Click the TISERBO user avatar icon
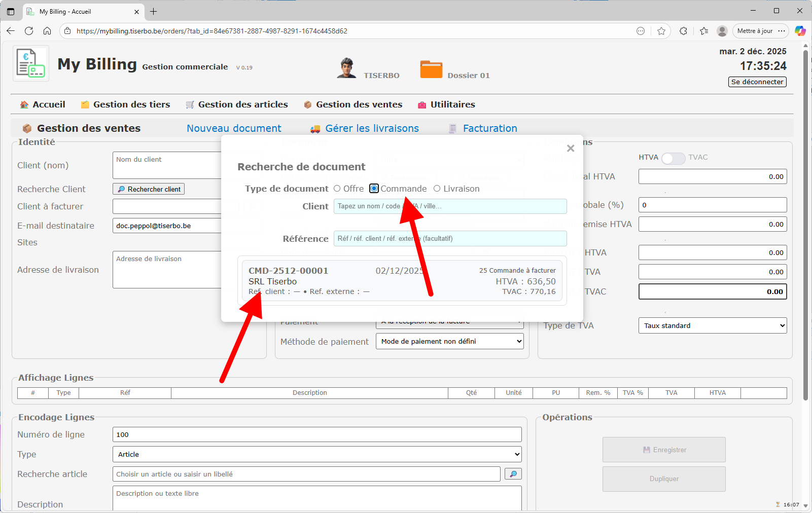 pyautogui.click(x=346, y=68)
